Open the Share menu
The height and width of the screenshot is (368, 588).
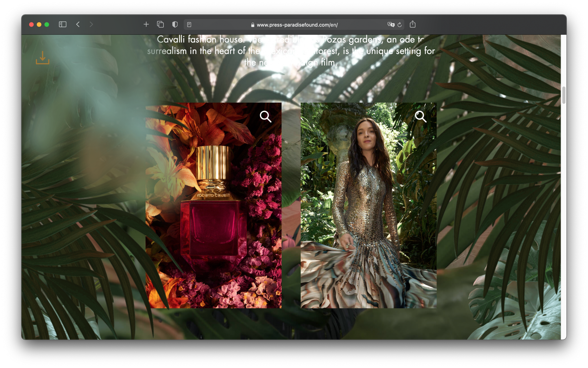point(412,24)
